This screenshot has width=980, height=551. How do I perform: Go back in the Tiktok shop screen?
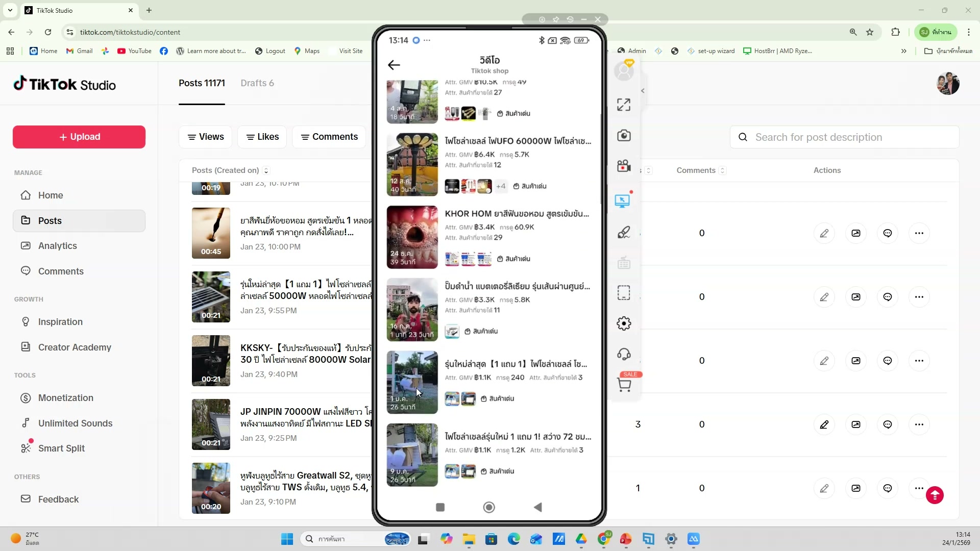pos(394,65)
